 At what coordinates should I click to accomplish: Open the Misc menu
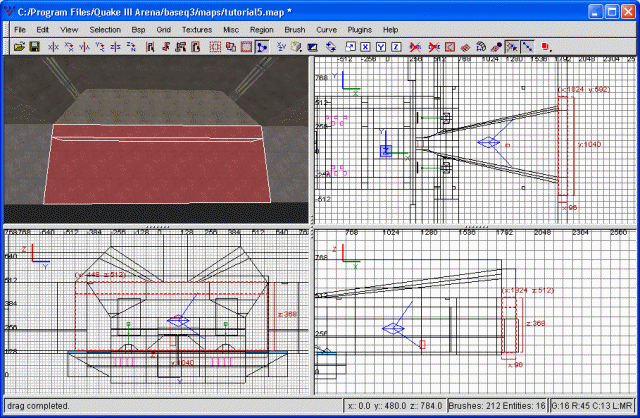coord(231,30)
